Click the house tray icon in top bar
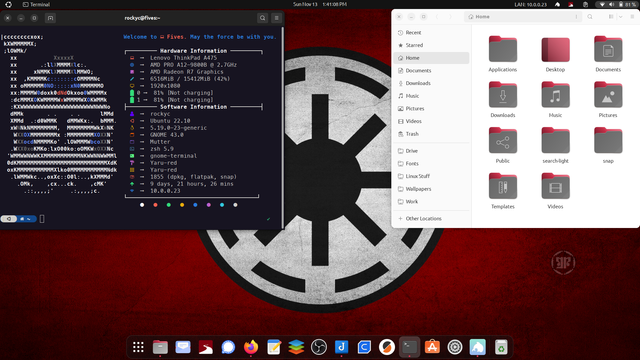This screenshot has height=360, width=640. point(557,4)
